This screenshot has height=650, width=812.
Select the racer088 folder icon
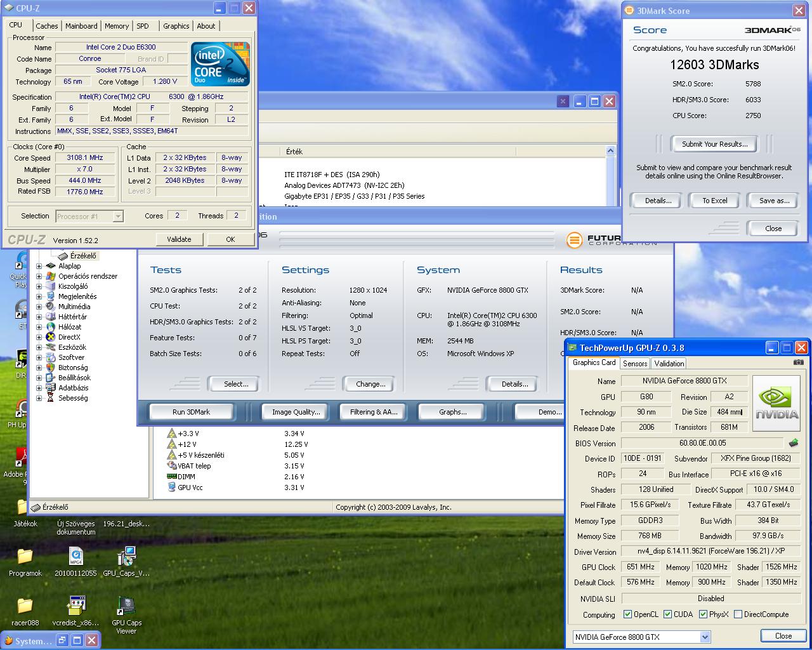click(25, 606)
